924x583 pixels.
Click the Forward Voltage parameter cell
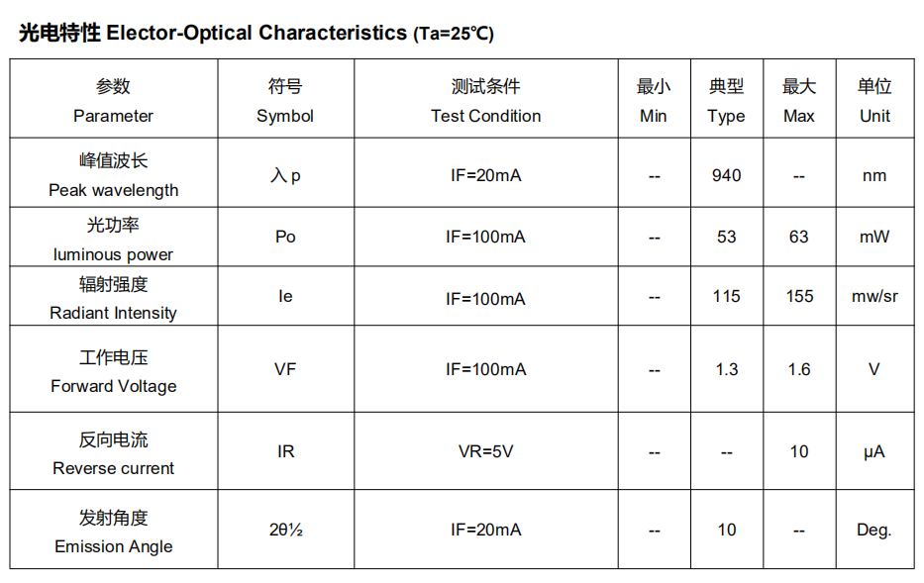click(114, 371)
